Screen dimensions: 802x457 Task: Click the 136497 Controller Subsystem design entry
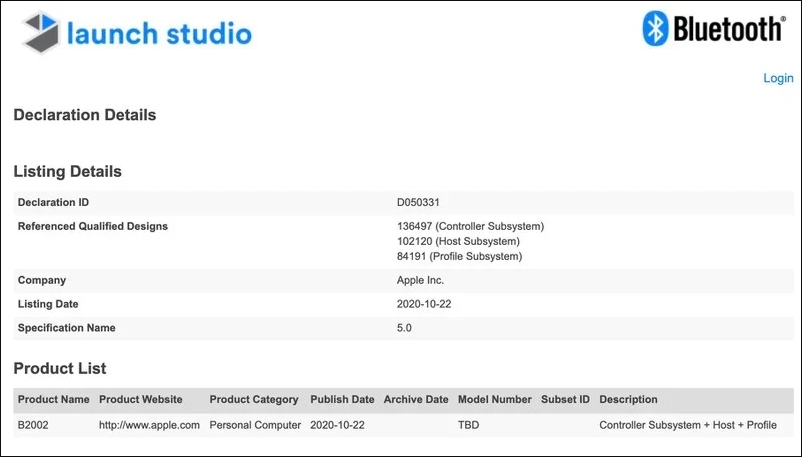click(470, 226)
